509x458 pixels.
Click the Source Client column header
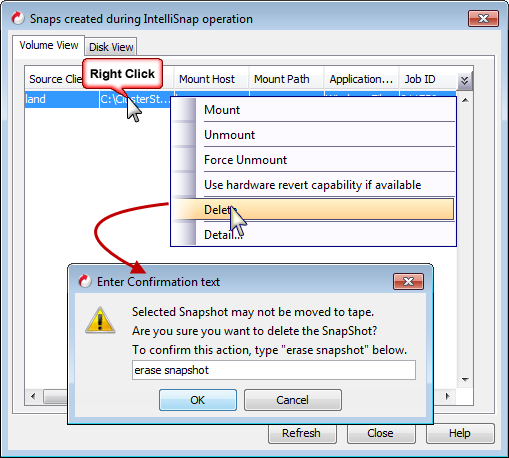pos(55,79)
